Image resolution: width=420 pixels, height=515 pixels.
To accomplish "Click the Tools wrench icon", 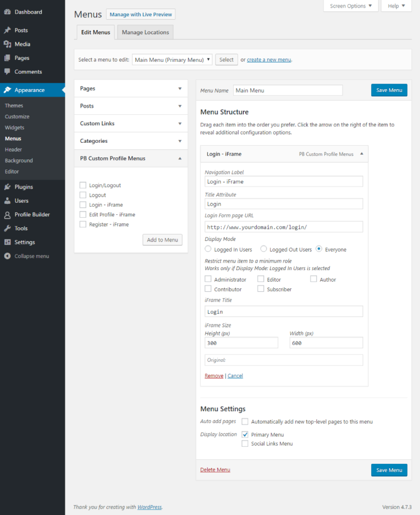I will (x=8, y=228).
